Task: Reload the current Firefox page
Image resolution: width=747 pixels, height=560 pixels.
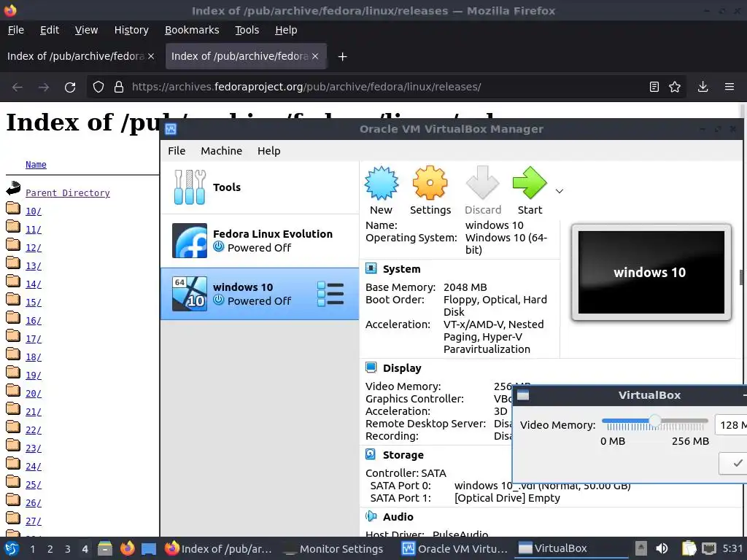Action: tap(70, 87)
